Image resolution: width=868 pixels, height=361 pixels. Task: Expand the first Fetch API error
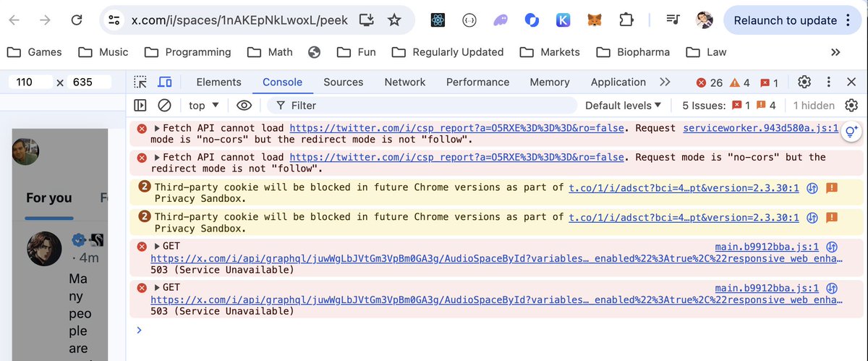click(x=156, y=128)
